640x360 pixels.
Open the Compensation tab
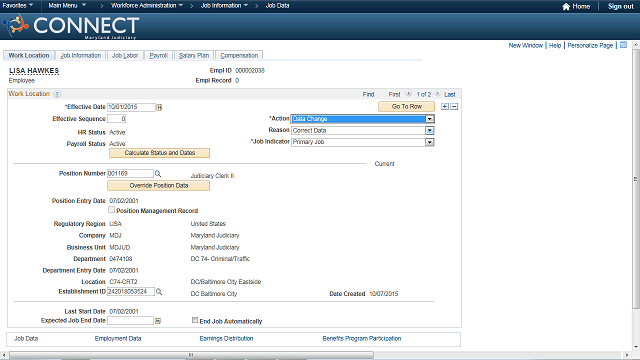tap(239, 56)
